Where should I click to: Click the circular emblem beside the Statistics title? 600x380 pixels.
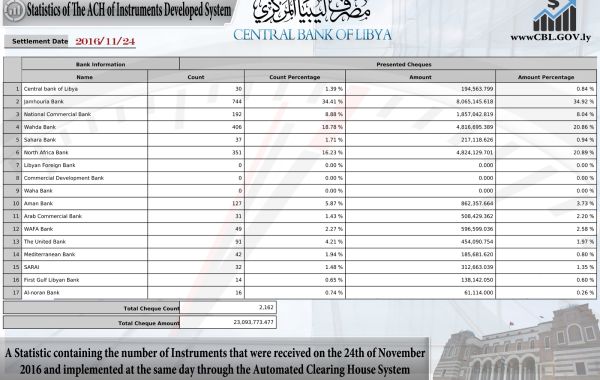tap(15, 11)
